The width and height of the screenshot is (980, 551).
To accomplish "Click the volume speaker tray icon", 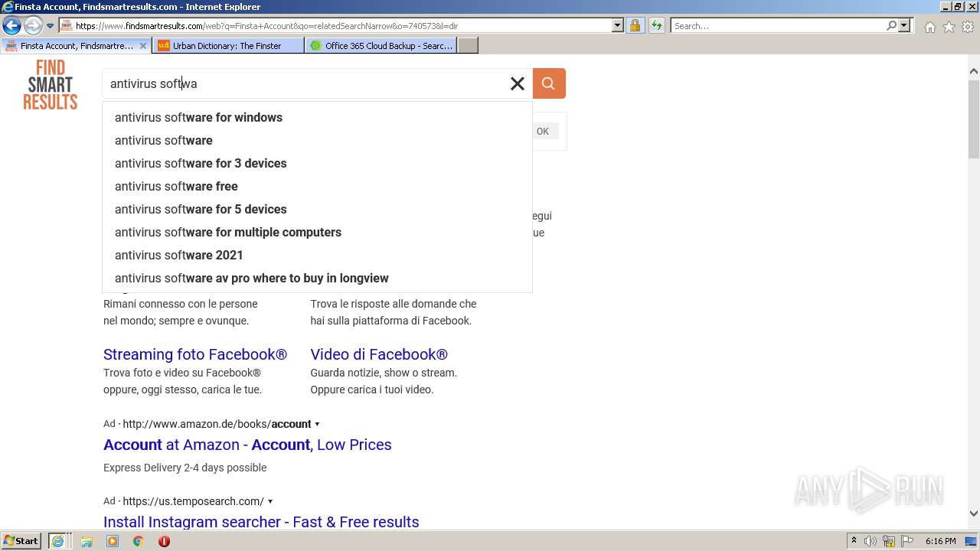I will pos(871,541).
